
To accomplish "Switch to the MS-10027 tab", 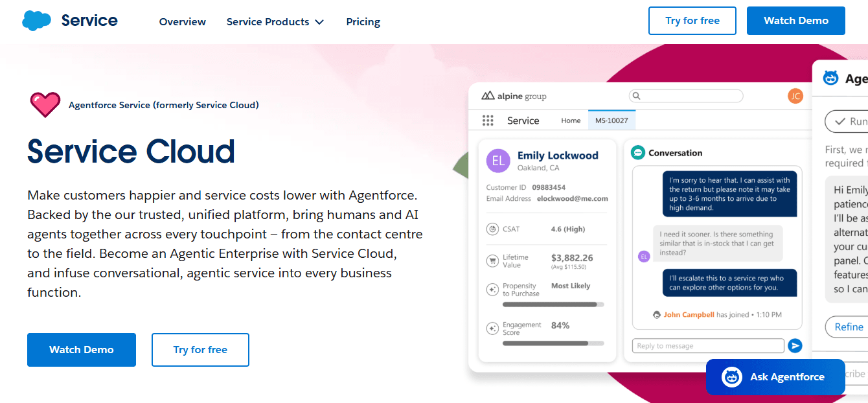I will 611,120.
